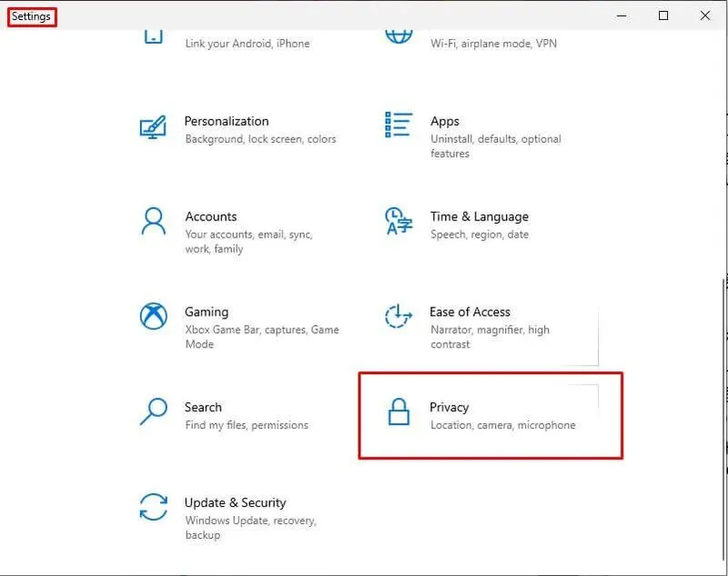Click the Phone device icon at top
Image resolution: width=728 pixels, height=576 pixels.
(153, 36)
